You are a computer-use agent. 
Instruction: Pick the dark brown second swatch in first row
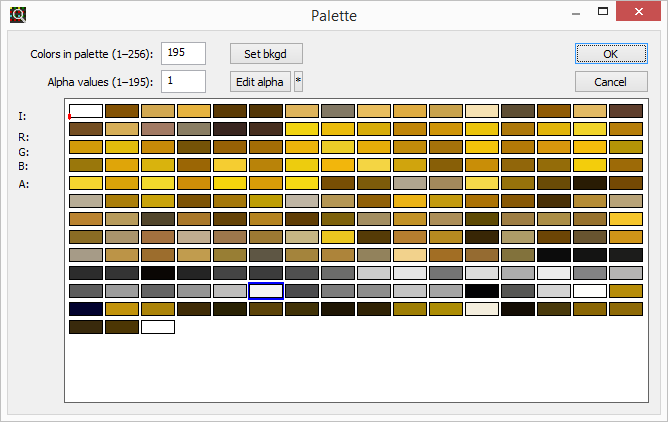[x=122, y=111]
